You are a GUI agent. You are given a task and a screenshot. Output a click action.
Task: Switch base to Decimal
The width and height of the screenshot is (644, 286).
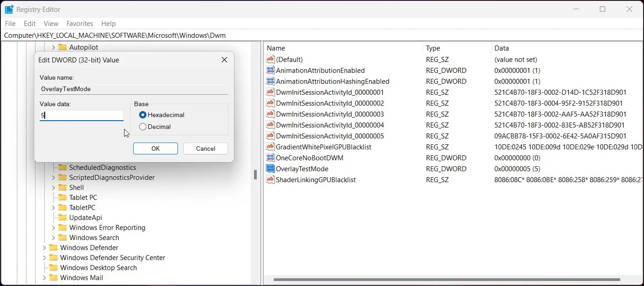click(x=142, y=127)
